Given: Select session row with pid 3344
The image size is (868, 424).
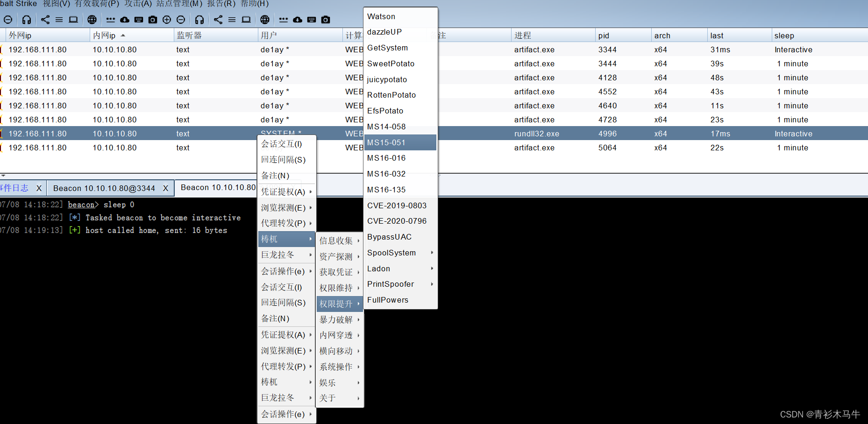Looking at the screenshot, I should tap(434, 49).
